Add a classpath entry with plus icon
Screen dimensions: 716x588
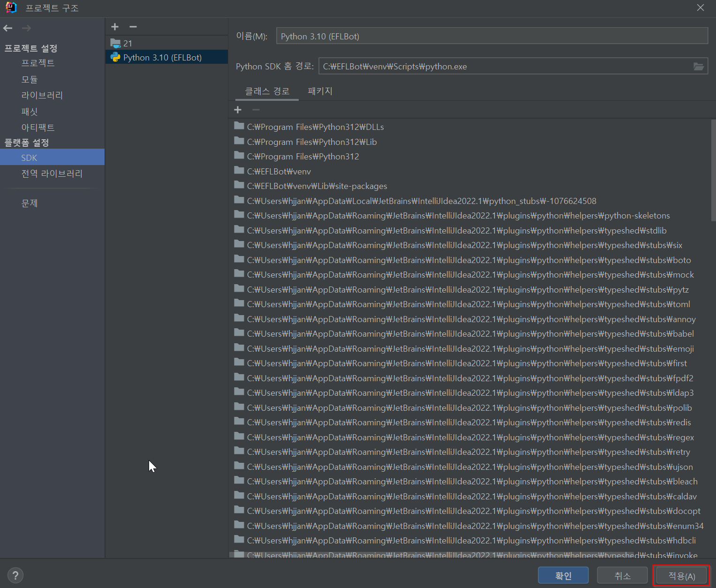(x=238, y=109)
